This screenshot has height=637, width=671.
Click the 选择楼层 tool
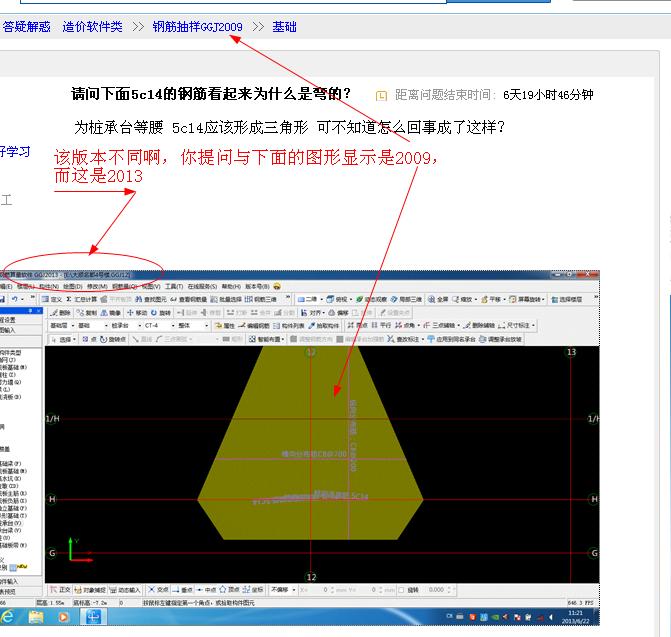click(567, 299)
